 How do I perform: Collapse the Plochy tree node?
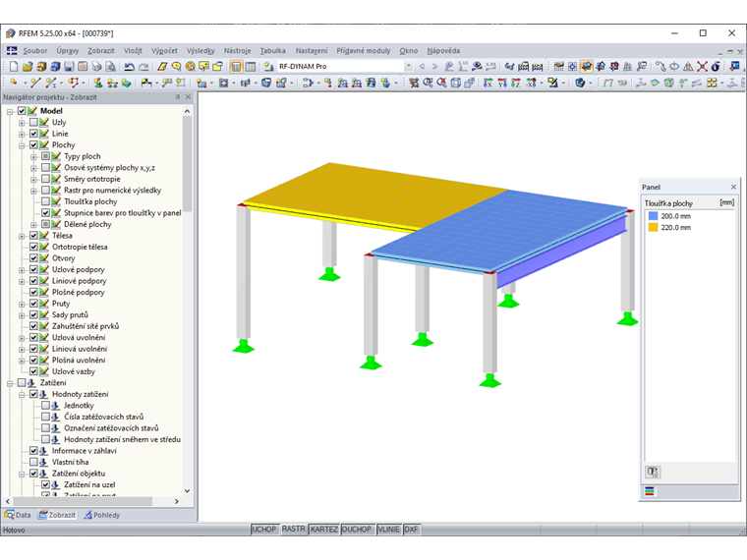[x=22, y=145]
